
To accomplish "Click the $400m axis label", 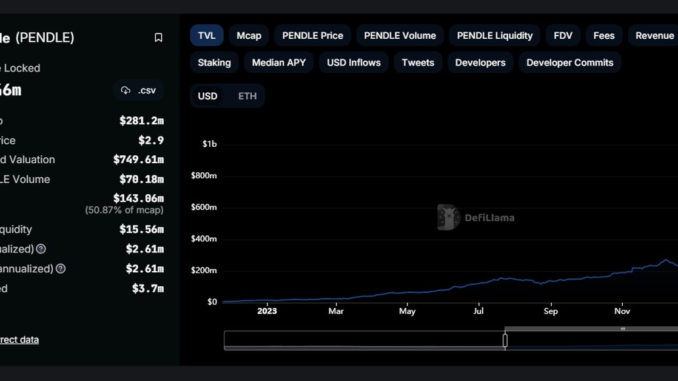I will tap(204, 239).
